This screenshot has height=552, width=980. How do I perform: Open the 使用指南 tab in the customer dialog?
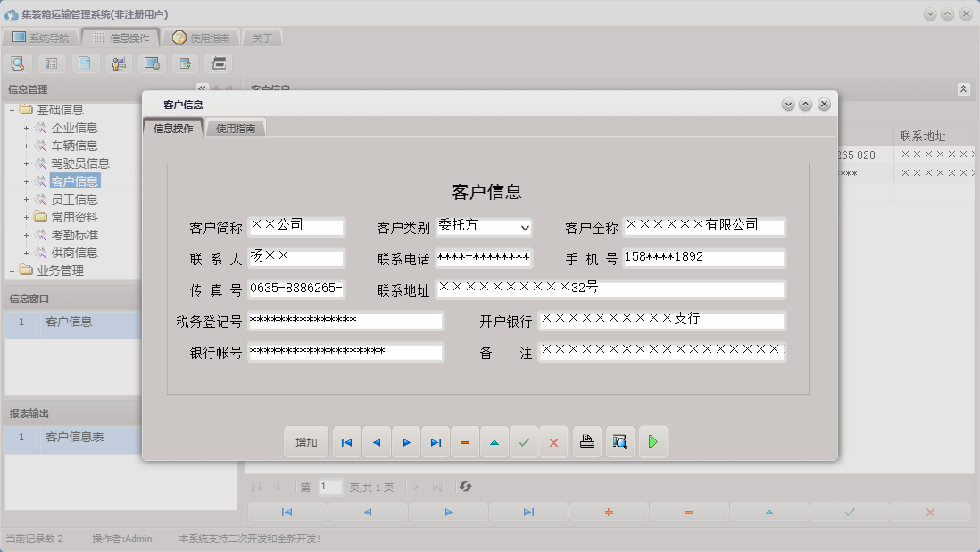click(237, 127)
